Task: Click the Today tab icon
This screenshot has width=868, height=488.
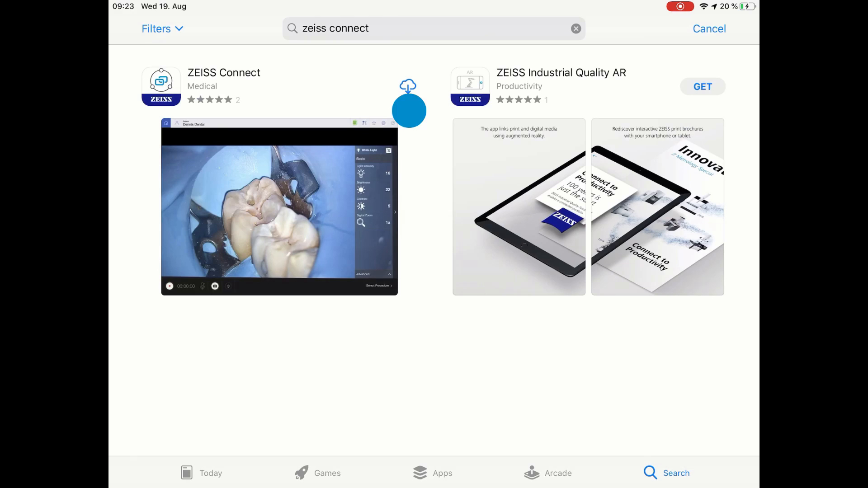Action: [x=187, y=473]
